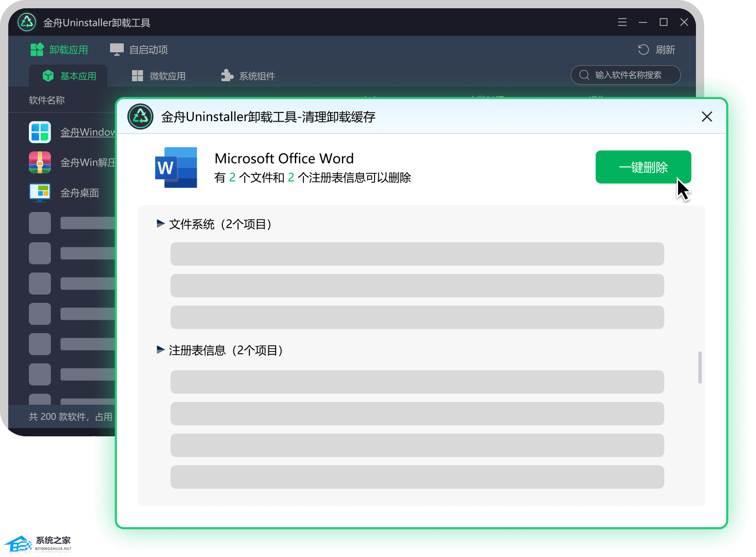Expand the 文件系统 (2个项目) section

(160, 223)
